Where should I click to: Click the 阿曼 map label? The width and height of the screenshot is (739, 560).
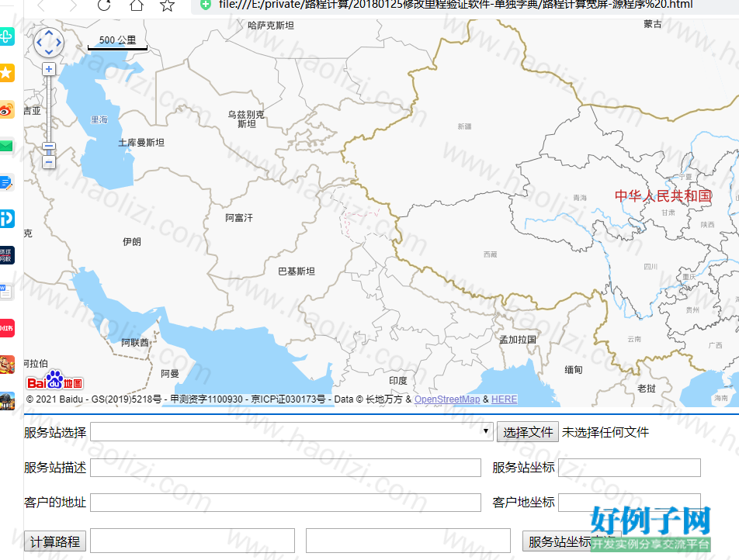point(170,374)
